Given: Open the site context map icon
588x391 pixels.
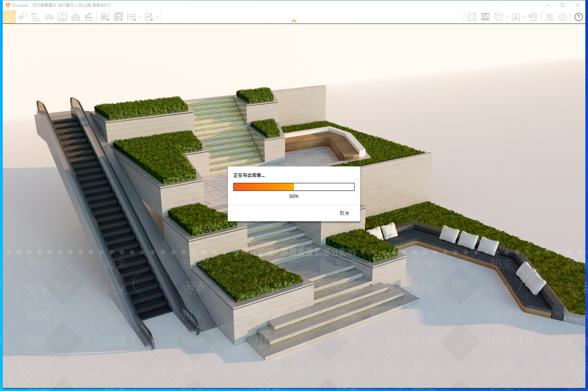Looking at the screenshot, I should [x=472, y=17].
